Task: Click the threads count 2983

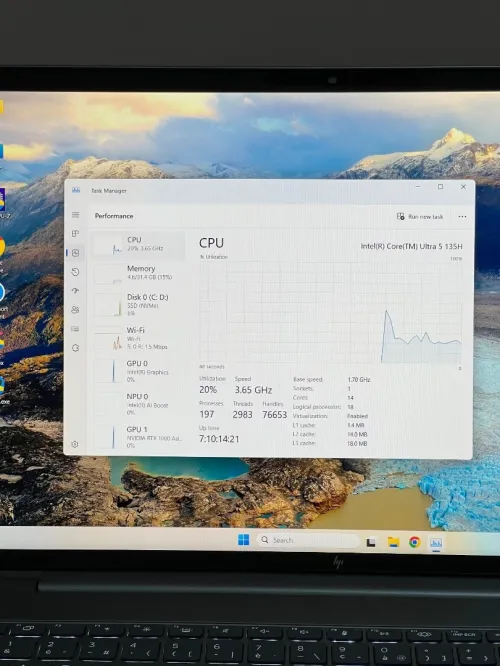Action: coord(243,414)
